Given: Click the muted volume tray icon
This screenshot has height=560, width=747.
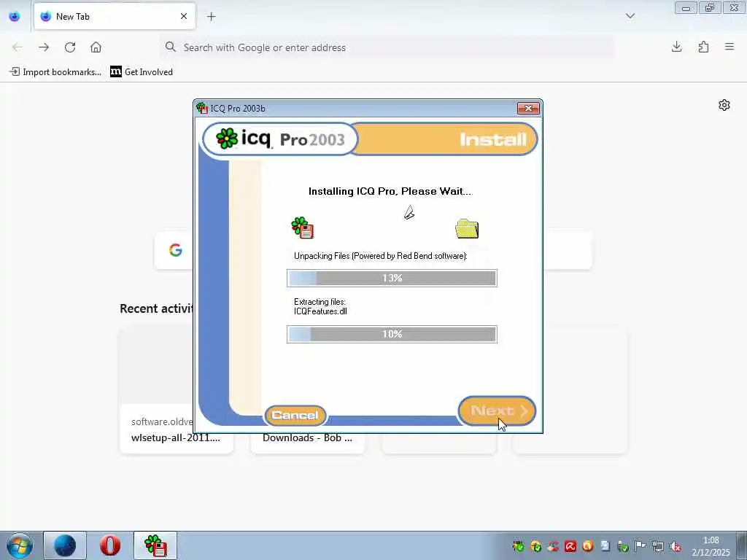Looking at the screenshot, I should point(675,546).
